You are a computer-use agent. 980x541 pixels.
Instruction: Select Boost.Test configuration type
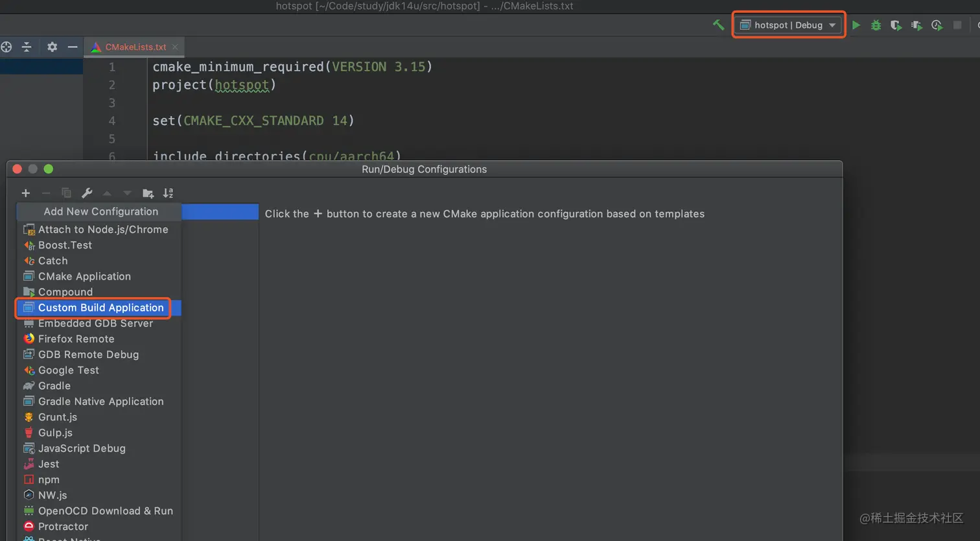[99, 245]
